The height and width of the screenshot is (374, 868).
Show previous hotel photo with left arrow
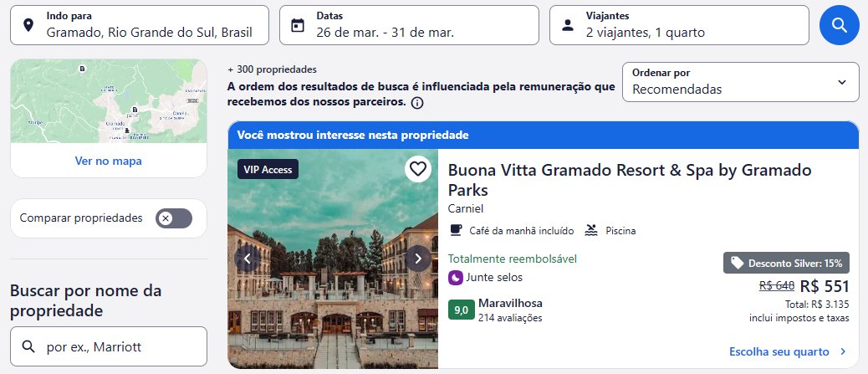248,259
